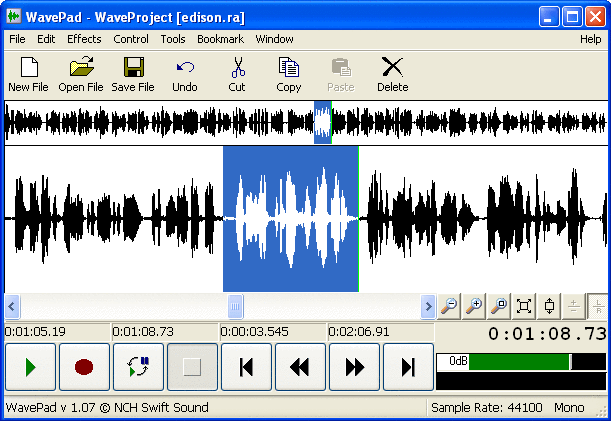Cut the selected audio region
The width and height of the screenshot is (611, 421).
click(237, 74)
